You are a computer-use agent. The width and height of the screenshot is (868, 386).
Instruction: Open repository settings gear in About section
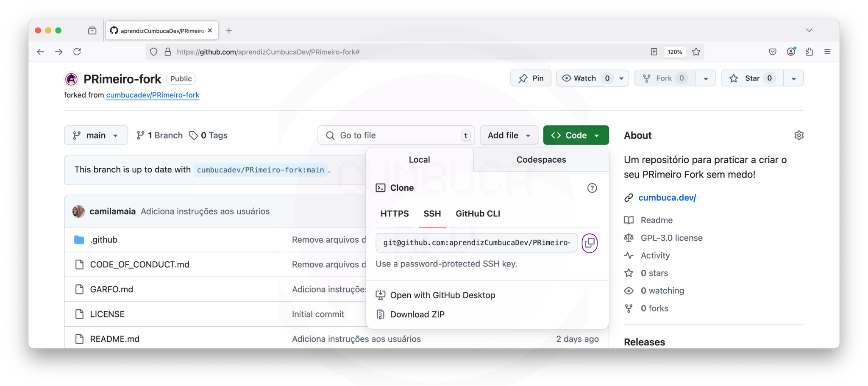(x=798, y=136)
